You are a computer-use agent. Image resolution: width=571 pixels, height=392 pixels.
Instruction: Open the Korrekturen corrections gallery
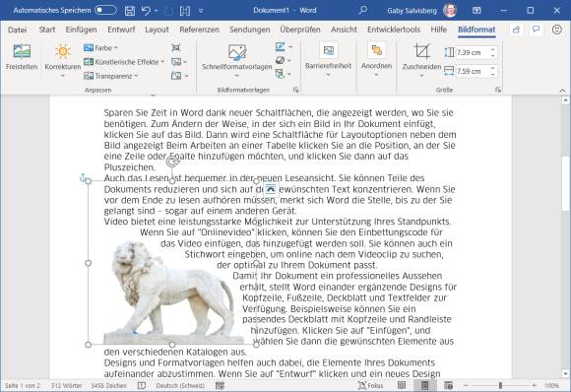(63, 60)
